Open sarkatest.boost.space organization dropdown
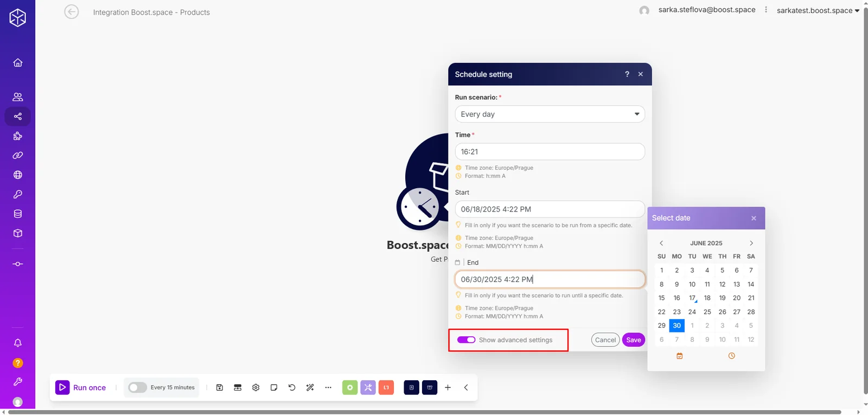The height and width of the screenshot is (415, 868). (x=818, y=10)
